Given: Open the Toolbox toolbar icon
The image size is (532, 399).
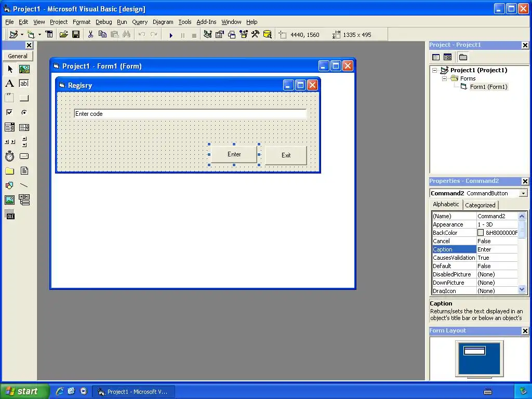Looking at the screenshot, I should [x=256, y=35].
